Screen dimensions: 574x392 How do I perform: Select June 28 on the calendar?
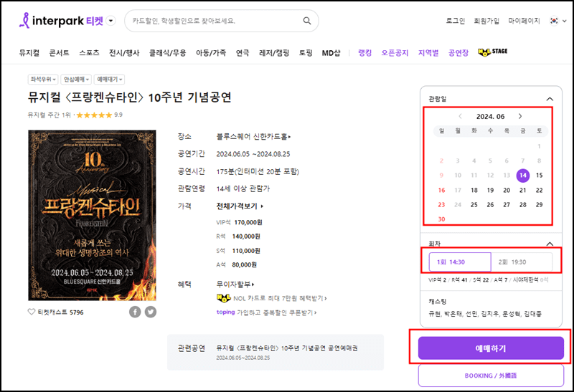523,205
